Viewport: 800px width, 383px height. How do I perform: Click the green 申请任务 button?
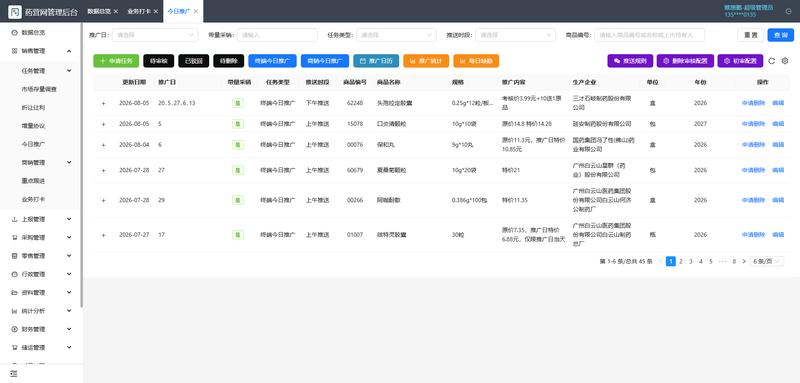[x=116, y=61]
